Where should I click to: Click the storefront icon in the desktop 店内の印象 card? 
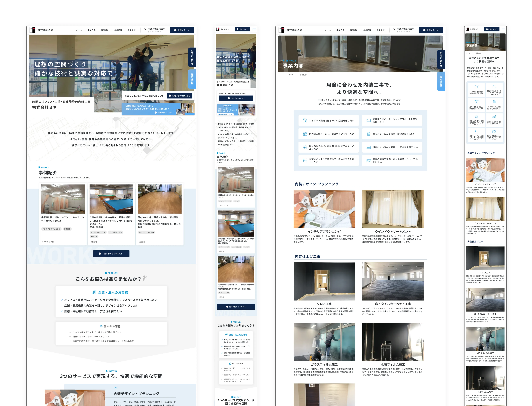[x=305, y=134]
